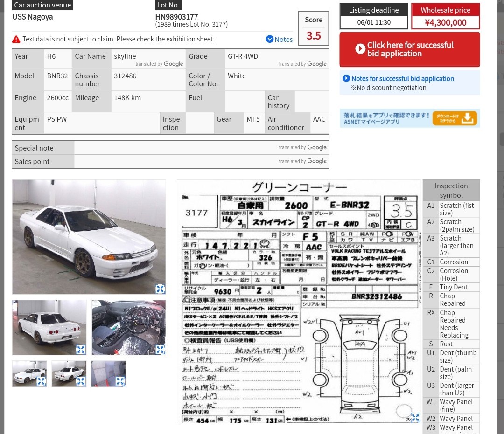Expand the red seat thumbnail icon
The height and width of the screenshot is (434, 504).
[120, 381]
